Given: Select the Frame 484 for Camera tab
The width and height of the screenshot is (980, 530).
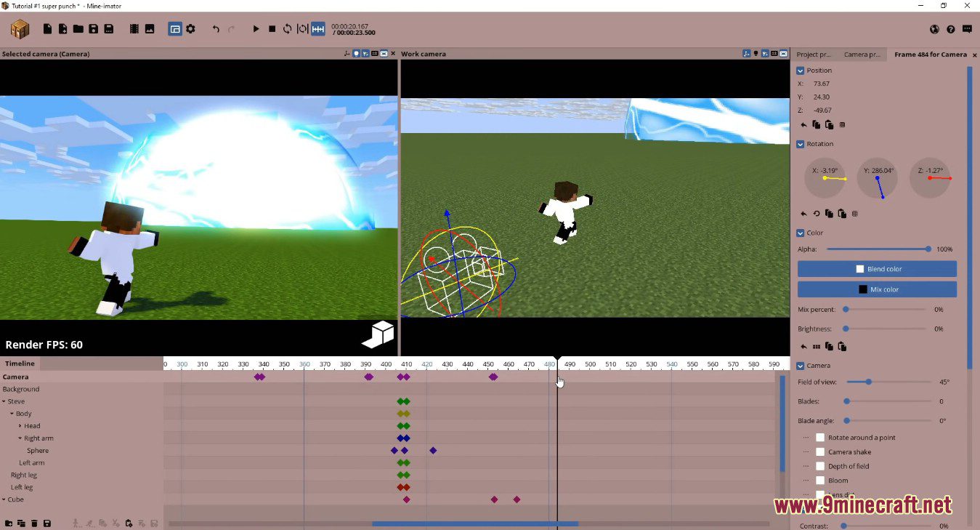Looking at the screenshot, I should click(931, 55).
